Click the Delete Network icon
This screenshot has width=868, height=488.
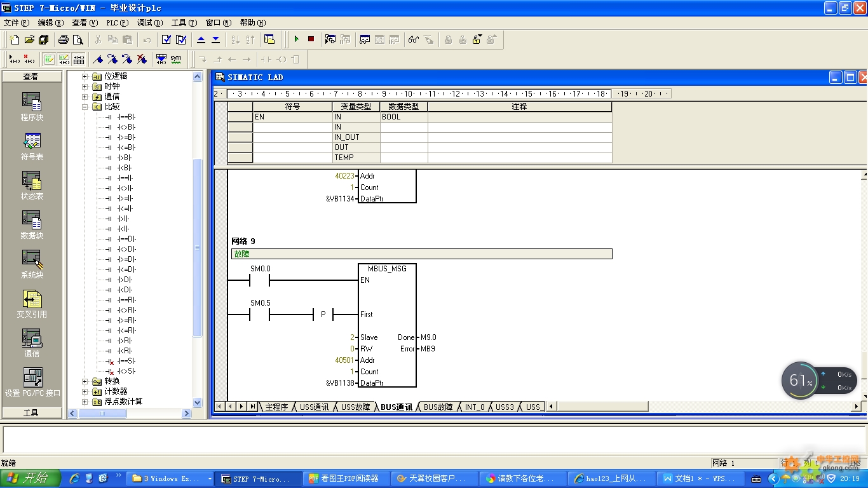tap(29, 59)
